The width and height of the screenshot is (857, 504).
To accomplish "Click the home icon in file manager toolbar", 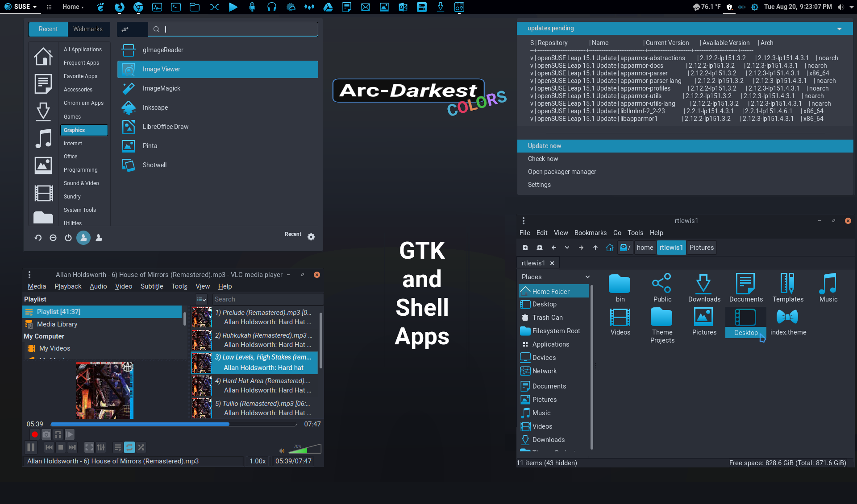I will tap(610, 248).
